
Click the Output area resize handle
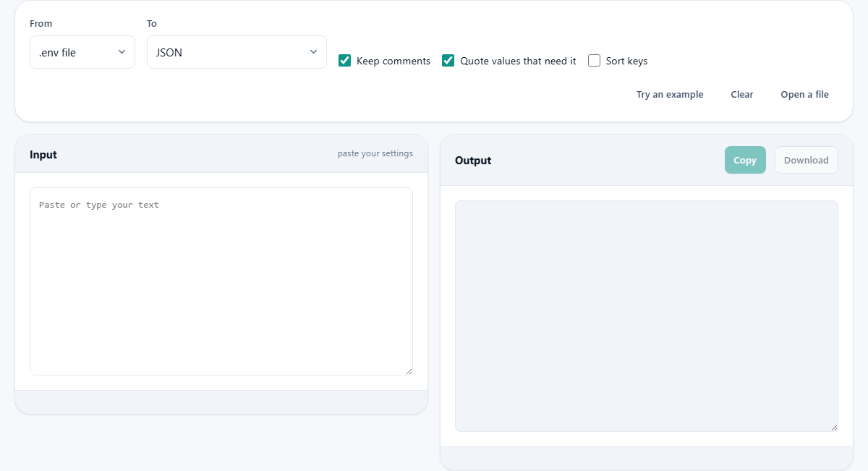click(x=834, y=428)
